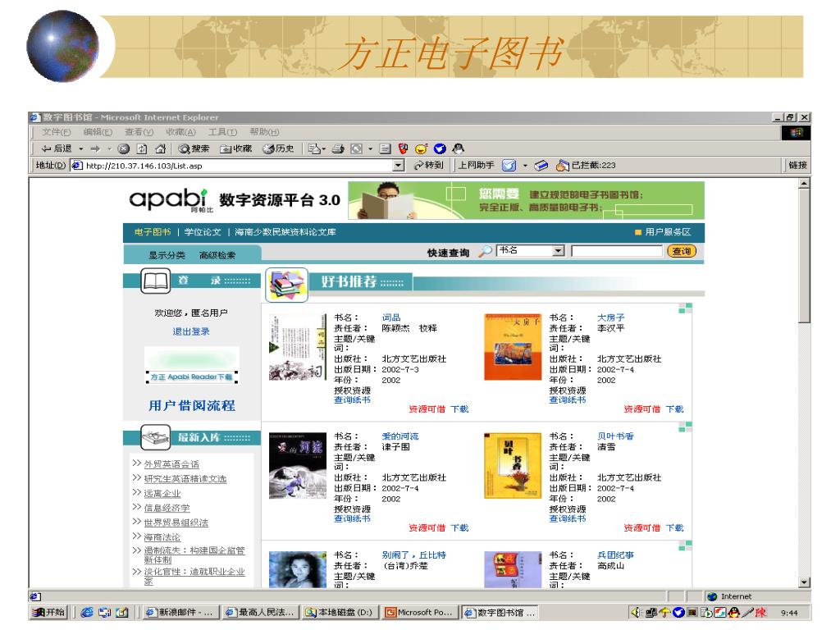This screenshot has height=630, width=840.
Task: Click the 大房子 book cover thumbnail
Action: click(x=513, y=347)
